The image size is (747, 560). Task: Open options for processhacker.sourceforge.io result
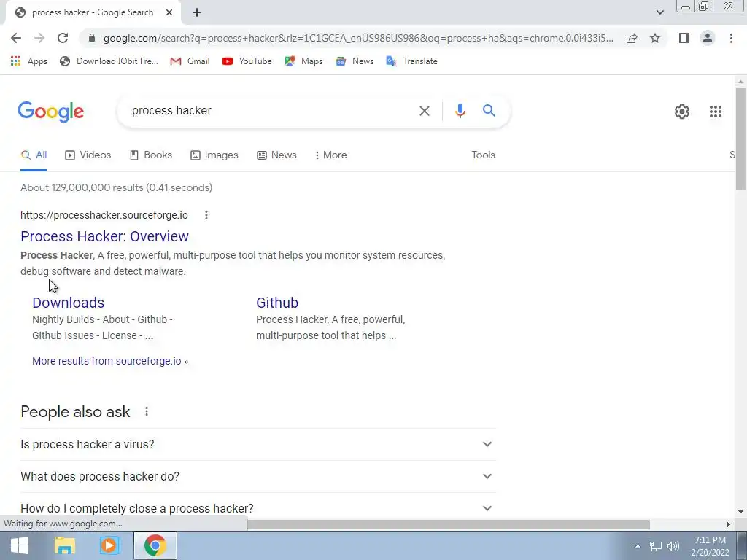pyautogui.click(x=206, y=215)
